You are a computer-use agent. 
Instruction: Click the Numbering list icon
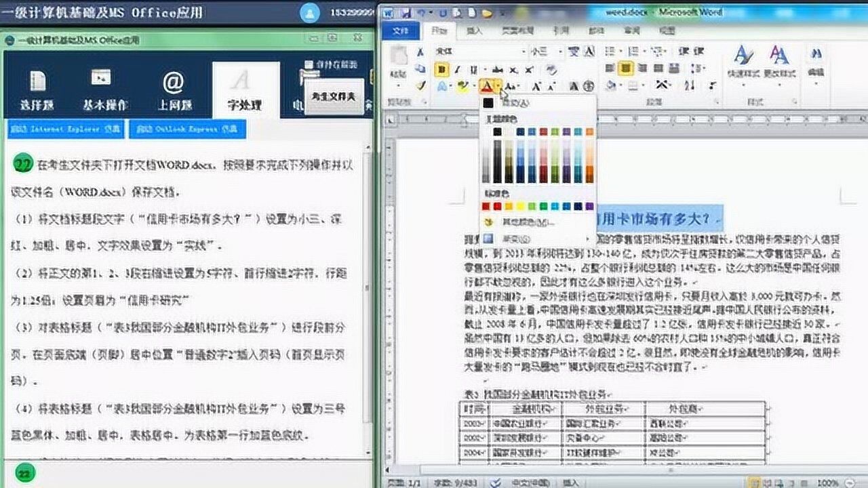(x=633, y=51)
